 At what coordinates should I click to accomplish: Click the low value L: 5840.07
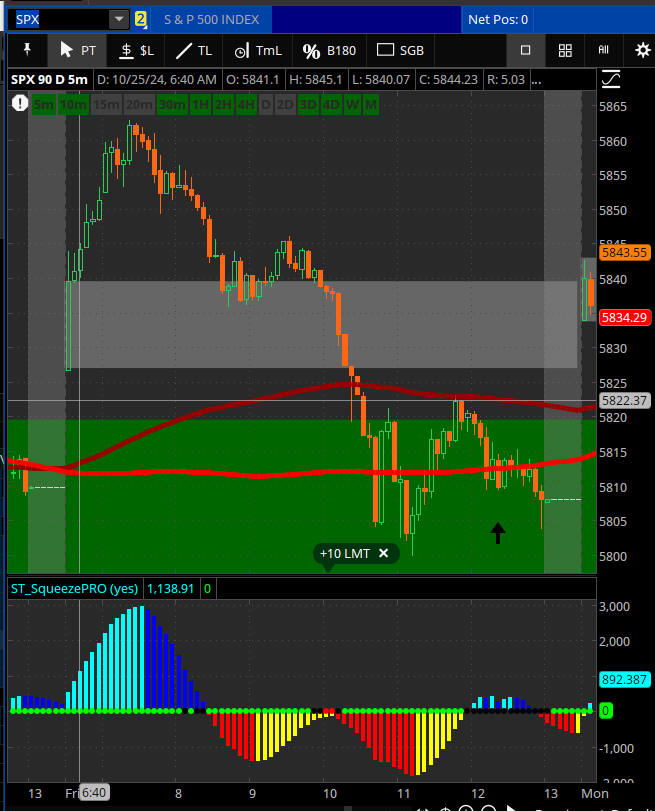coord(381,80)
